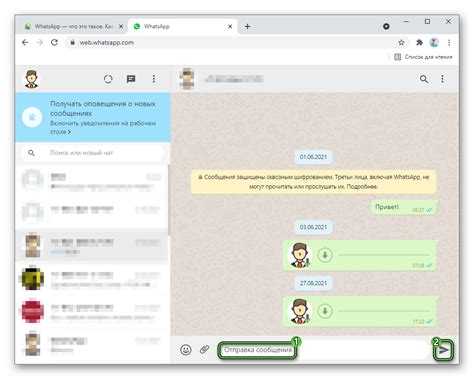474x379 pixels.
Task: Start a new chat with message icon
Action: pos(131,79)
